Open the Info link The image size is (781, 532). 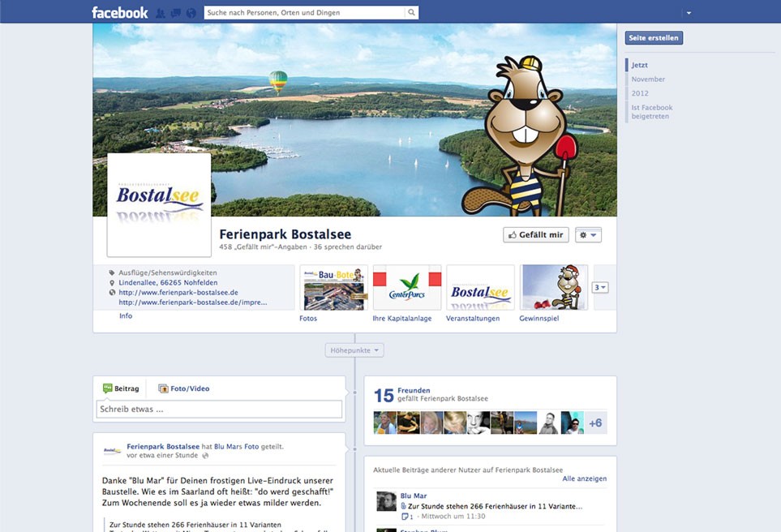click(x=126, y=315)
